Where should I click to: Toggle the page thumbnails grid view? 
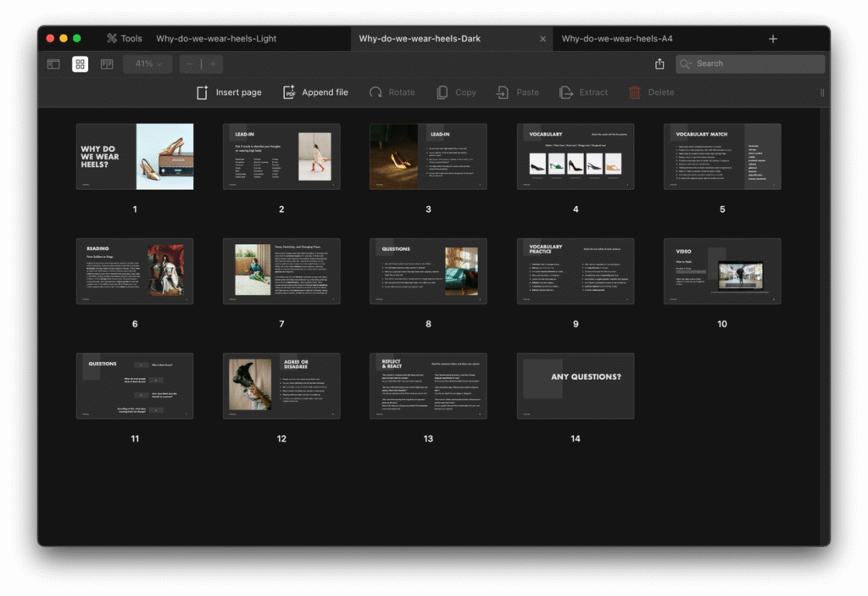pos(80,64)
